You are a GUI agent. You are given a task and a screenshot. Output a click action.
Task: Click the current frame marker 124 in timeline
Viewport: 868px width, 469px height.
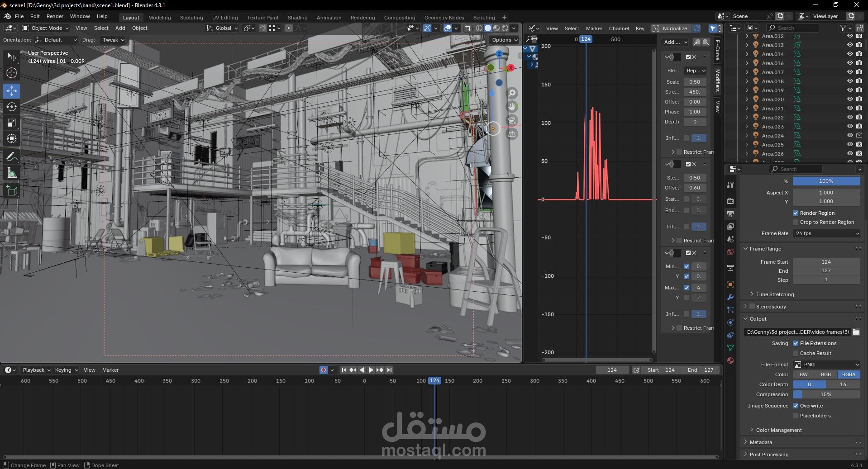434,381
